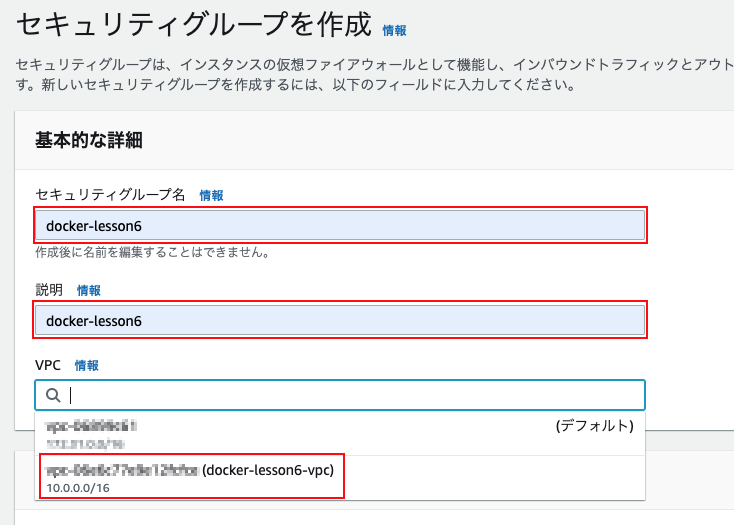Viewport: 734px width, 525px height.
Task: Focus the security group name field
Action: point(340,226)
